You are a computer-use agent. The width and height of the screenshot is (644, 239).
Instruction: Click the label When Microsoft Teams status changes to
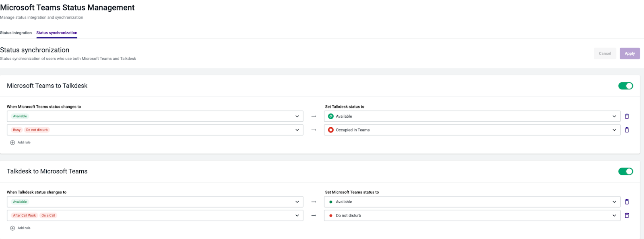[44, 107]
